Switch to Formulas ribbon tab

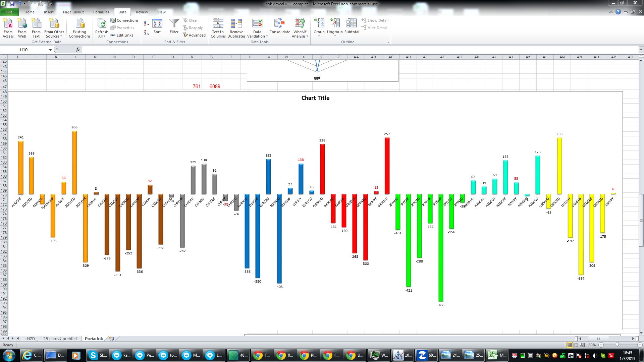point(101,12)
